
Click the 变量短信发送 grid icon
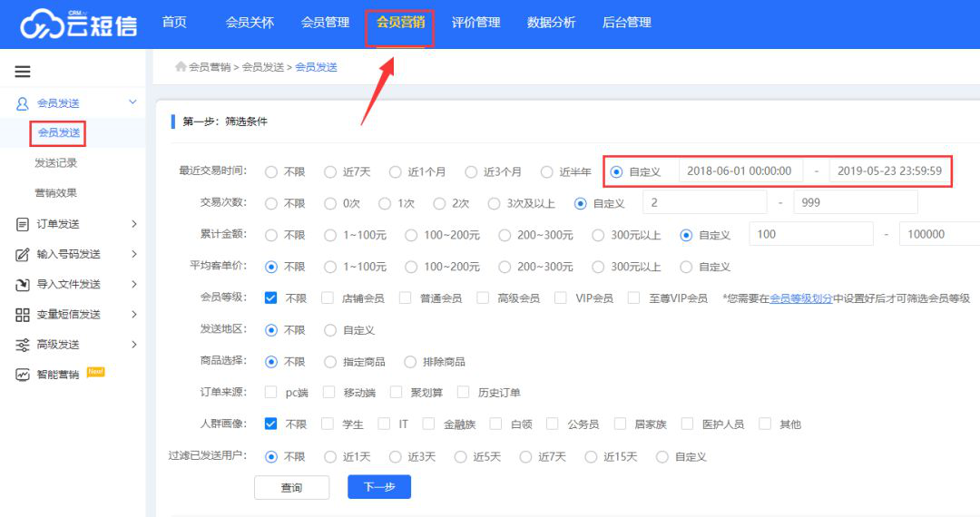(23, 315)
